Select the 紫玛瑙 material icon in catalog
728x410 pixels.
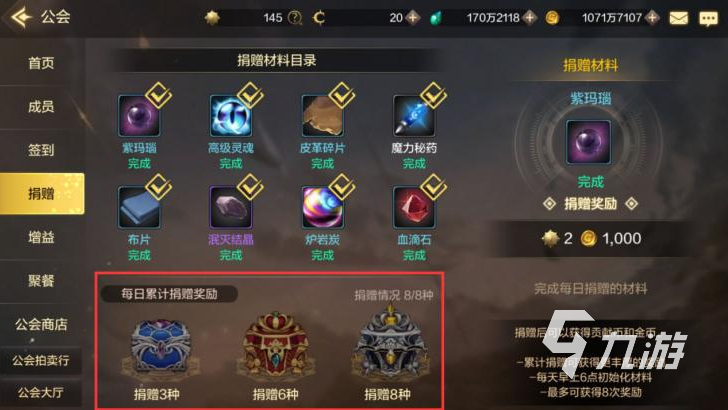pyautogui.click(x=138, y=116)
